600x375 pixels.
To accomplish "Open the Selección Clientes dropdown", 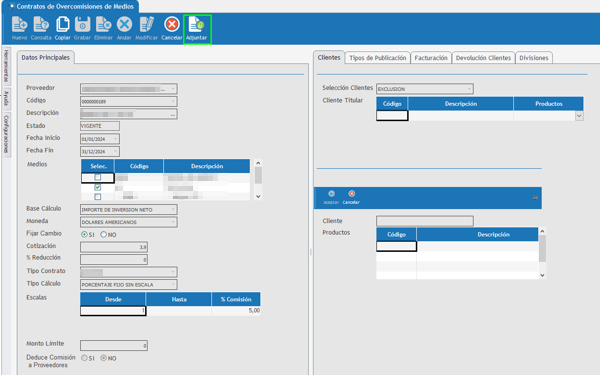I will point(469,89).
